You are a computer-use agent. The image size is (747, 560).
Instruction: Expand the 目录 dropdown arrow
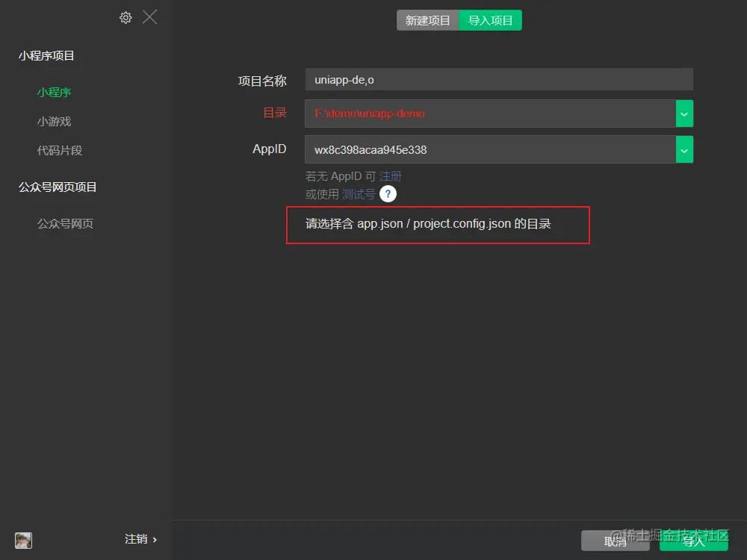coord(684,113)
